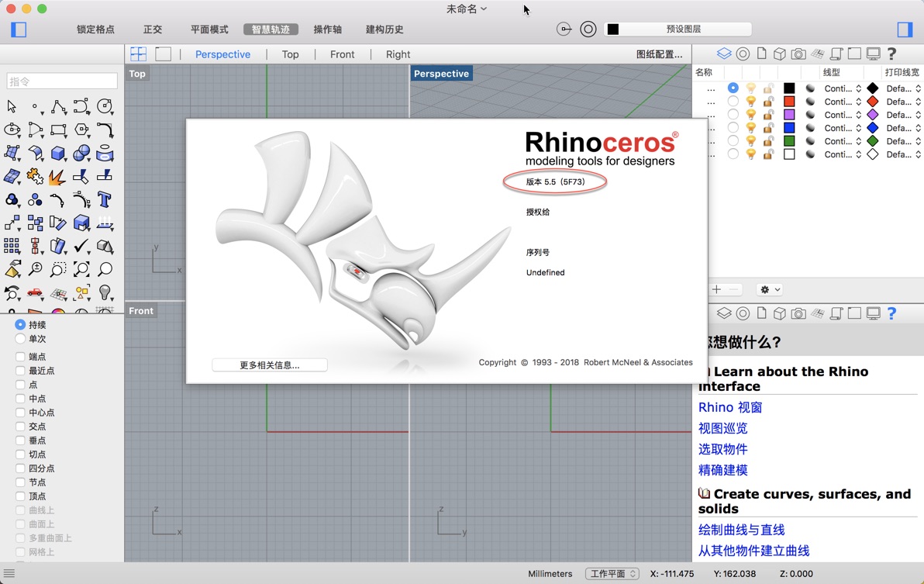
Task: Choose the Polyline tool
Action: pyautogui.click(x=57, y=107)
